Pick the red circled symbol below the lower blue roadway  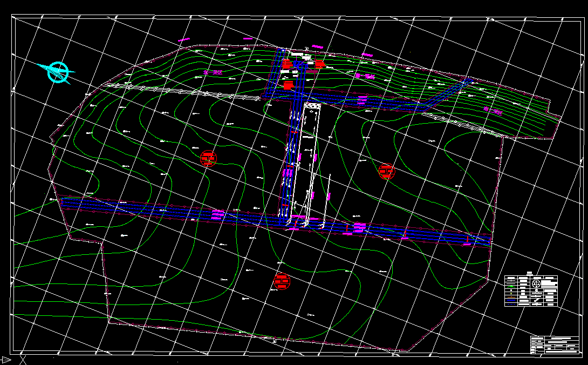pyautogui.click(x=282, y=281)
